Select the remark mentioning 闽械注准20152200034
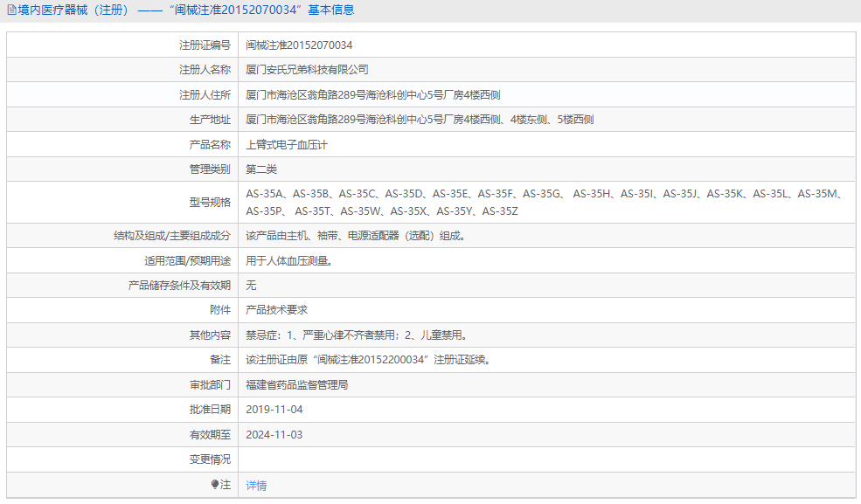This screenshot has width=861, height=504. 369,360
